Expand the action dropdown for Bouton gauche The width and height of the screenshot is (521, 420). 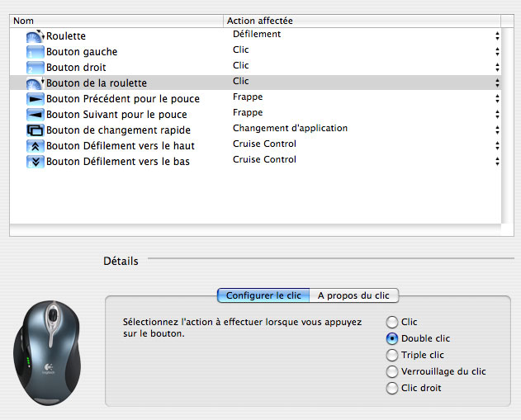497,51
